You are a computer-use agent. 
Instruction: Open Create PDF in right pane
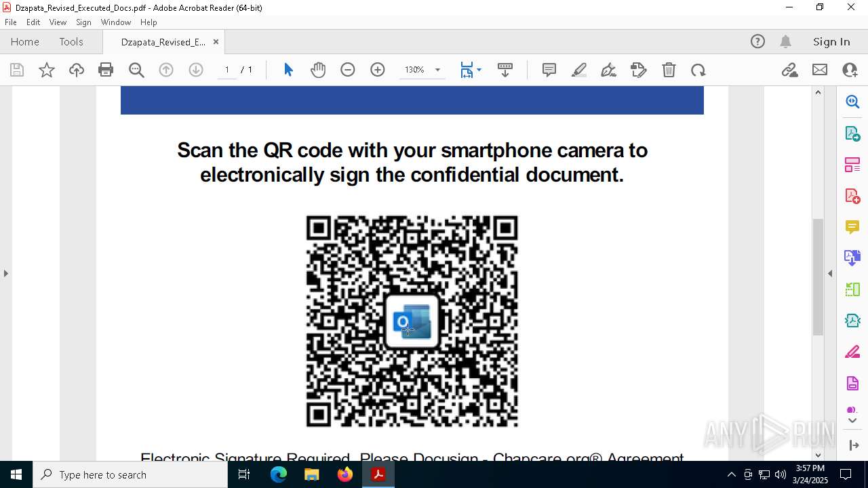coord(852,196)
